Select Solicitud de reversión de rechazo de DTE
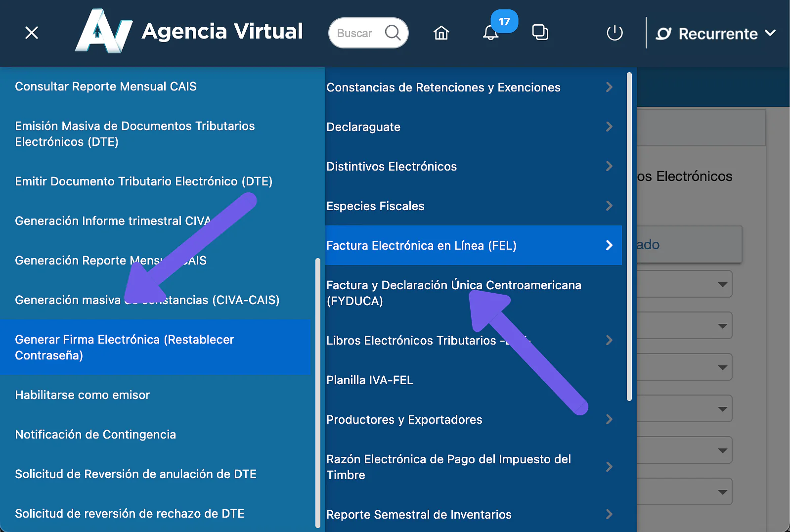 (130, 514)
